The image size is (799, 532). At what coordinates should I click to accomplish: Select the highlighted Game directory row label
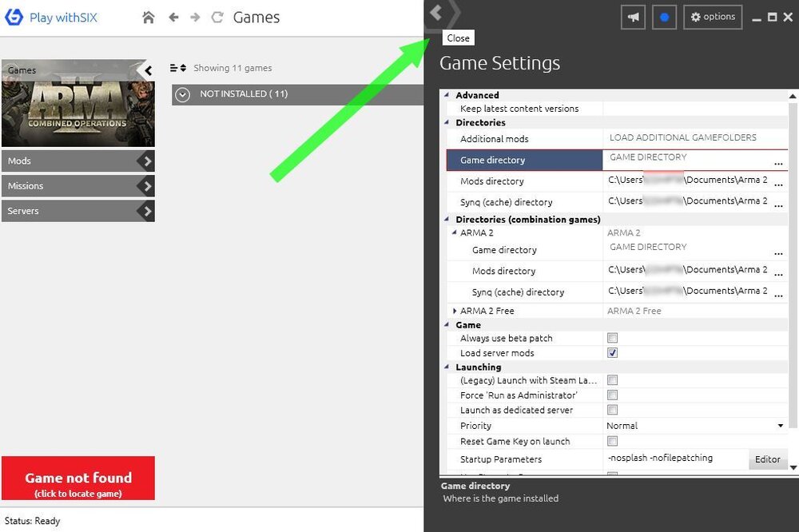[x=524, y=160]
